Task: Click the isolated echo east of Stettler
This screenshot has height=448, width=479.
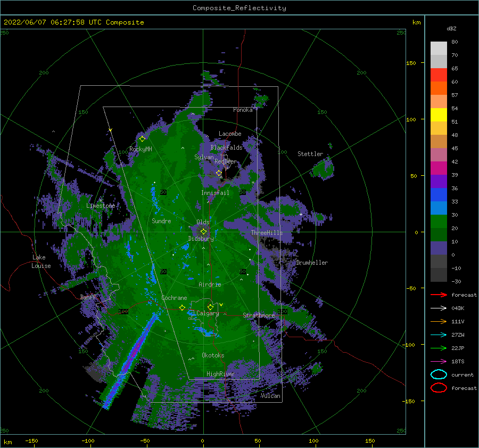Action: pyautogui.click(x=323, y=168)
